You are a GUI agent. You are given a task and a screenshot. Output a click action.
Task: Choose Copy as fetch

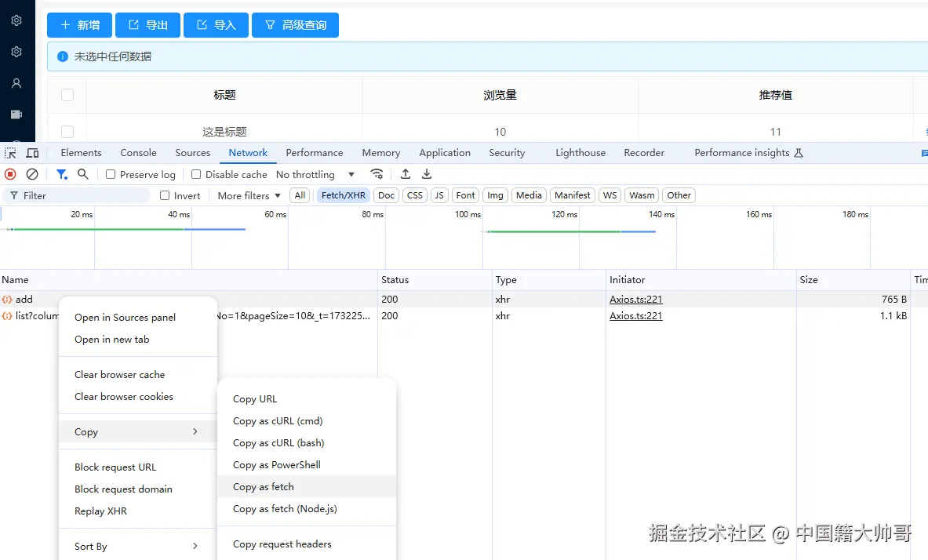(x=307, y=486)
